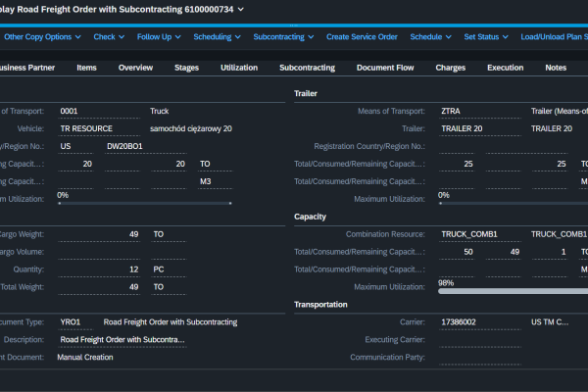Click the combination remaining capacity value 1
Viewport: 588px width, 392px height.
coord(550,252)
